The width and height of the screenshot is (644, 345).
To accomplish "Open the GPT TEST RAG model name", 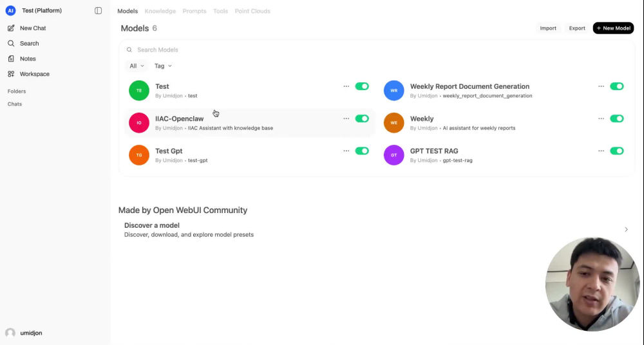I will pos(434,151).
